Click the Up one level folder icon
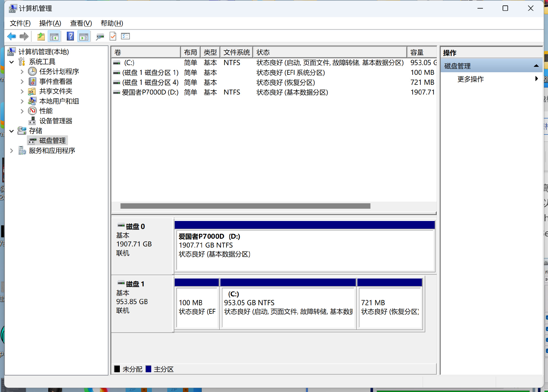The width and height of the screenshot is (548, 392). point(41,36)
